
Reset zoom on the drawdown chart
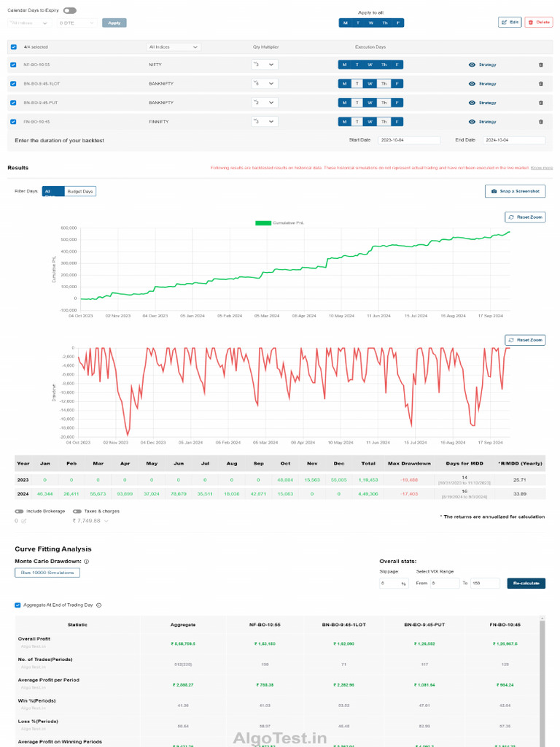click(x=524, y=340)
